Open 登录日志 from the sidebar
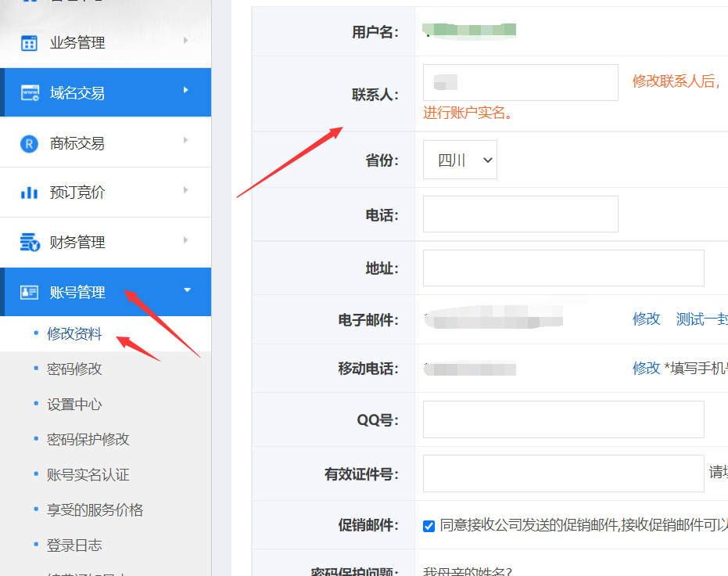 tap(74, 545)
